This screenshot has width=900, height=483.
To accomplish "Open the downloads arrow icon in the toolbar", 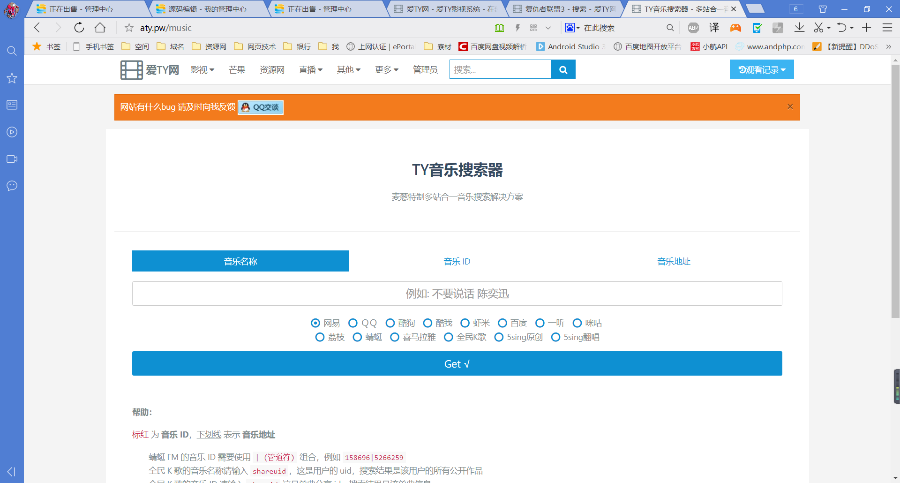I will coord(799,28).
